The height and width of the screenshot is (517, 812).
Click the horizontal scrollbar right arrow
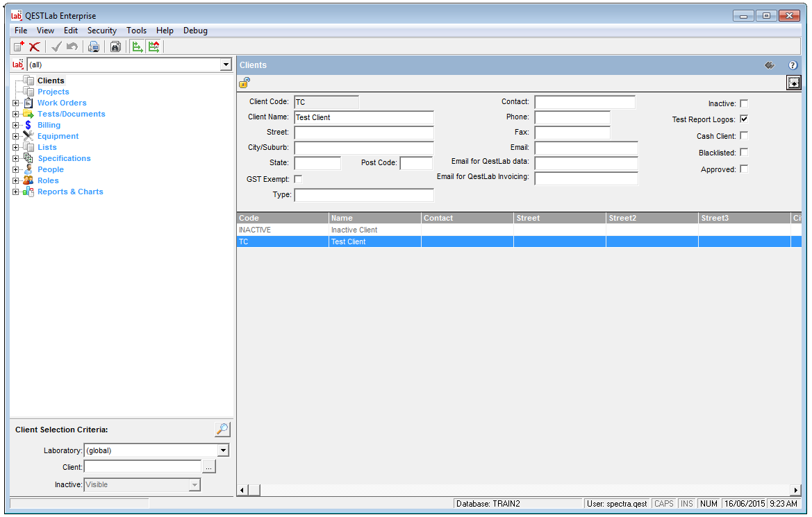click(796, 490)
